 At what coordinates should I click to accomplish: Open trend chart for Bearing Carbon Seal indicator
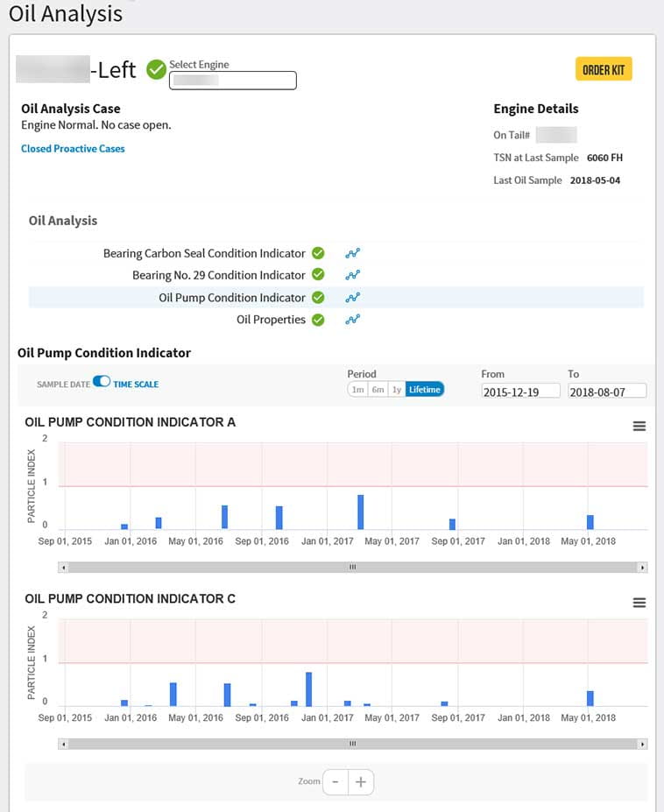(352, 253)
